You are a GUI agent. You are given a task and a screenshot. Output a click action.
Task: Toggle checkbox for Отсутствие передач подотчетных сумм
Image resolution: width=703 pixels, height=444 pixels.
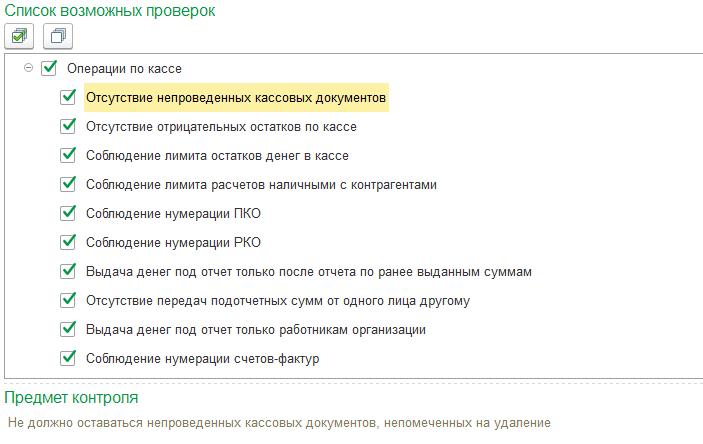(x=68, y=300)
